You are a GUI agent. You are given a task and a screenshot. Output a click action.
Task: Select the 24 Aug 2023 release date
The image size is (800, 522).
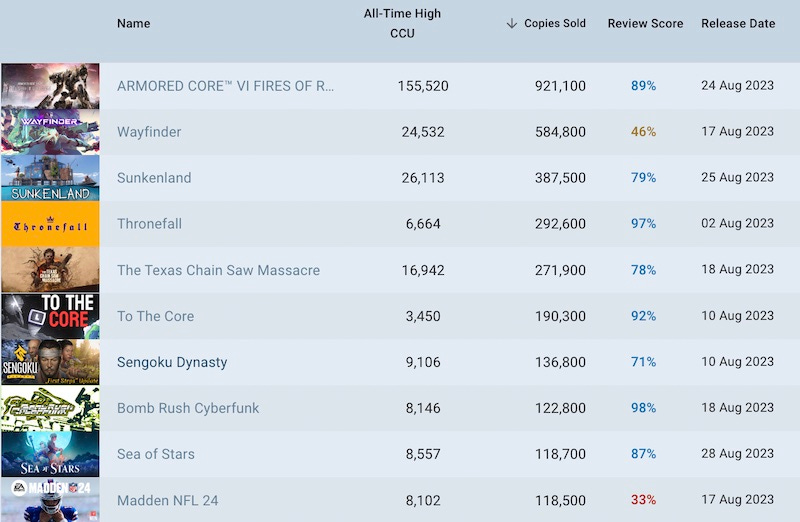click(x=737, y=85)
